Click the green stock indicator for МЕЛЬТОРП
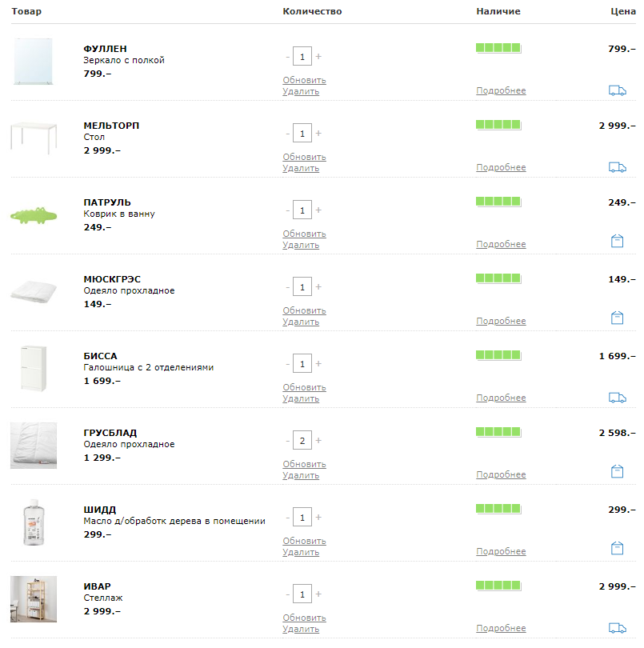 498,125
